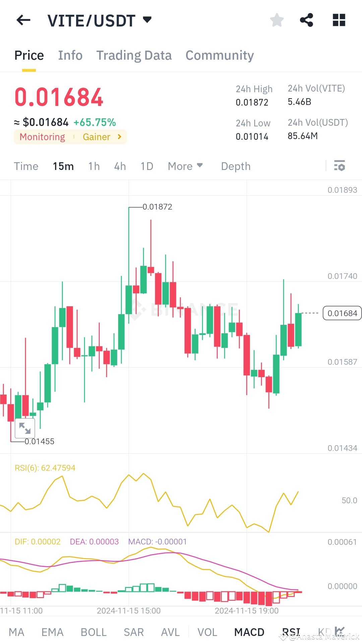Switch to the Trading Data tab
The height and width of the screenshot is (644, 362).
click(x=134, y=55)
